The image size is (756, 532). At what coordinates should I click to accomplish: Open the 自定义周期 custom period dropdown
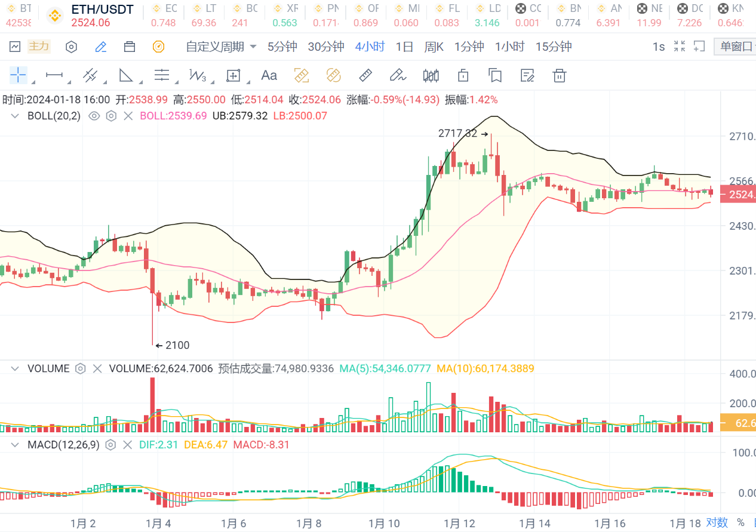[221, 47]
